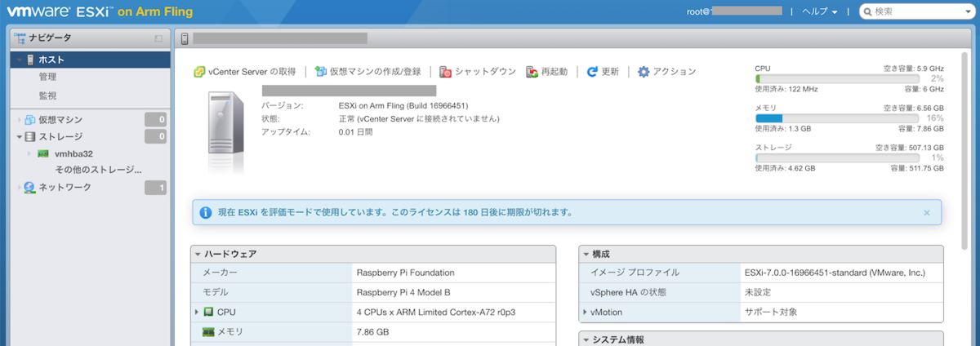Collapse the ホスト tree node
This screenshot has height=346, width=980.
tap(20, 60)
